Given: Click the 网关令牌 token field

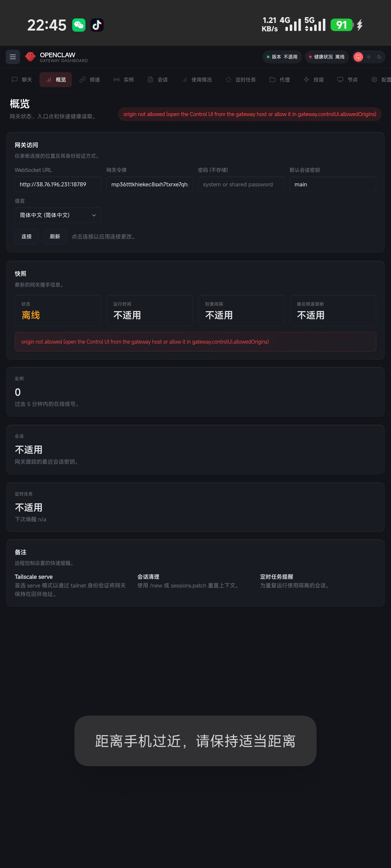Looking at the screenshot, I should point(149,185).
